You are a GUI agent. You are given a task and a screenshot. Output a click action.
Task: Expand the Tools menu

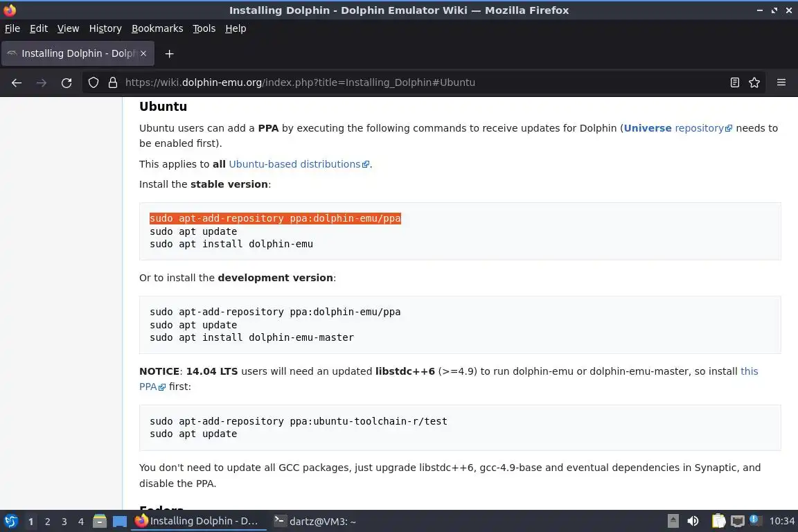[x=204, y=28]
